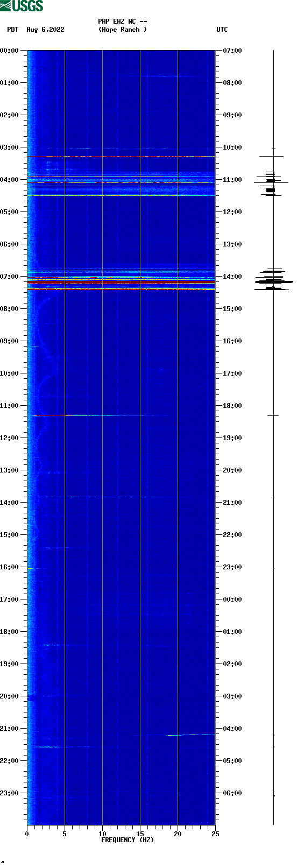This screenshot has width=297, height=868.
Task: Click the 20 Hz frequency tick label
Action: [178, 834]
